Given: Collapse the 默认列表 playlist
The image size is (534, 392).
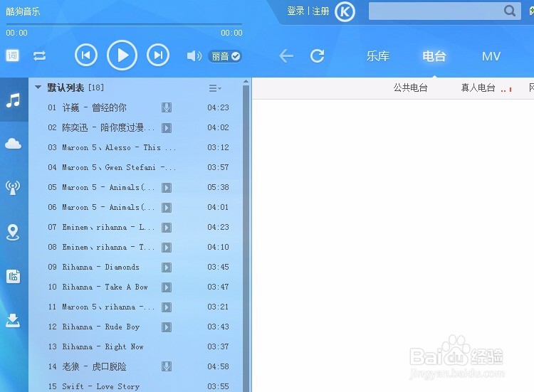Looking at the screenshot, I should click(38, 88).
